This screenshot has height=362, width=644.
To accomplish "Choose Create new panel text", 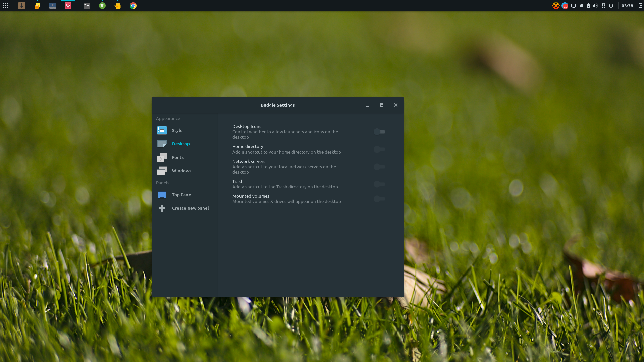I will [x=191, y=208].
